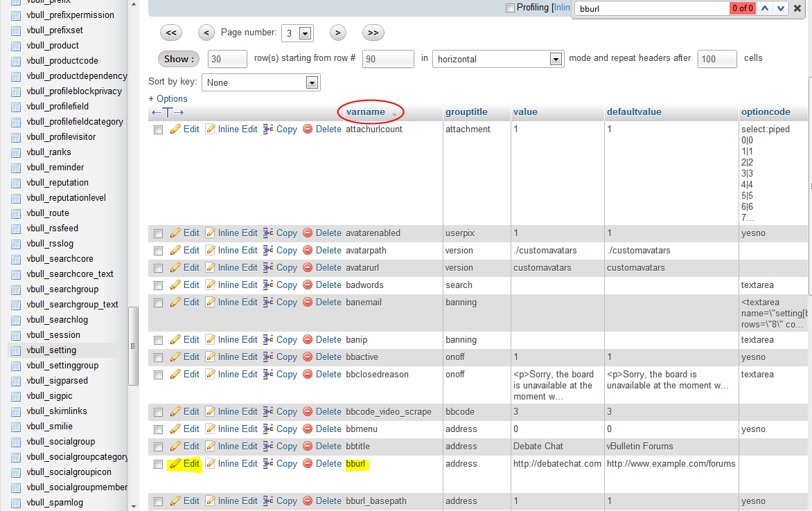Go to first page with << button
Viewport: 812px width, 511px height.
click(x=171, y=33)
